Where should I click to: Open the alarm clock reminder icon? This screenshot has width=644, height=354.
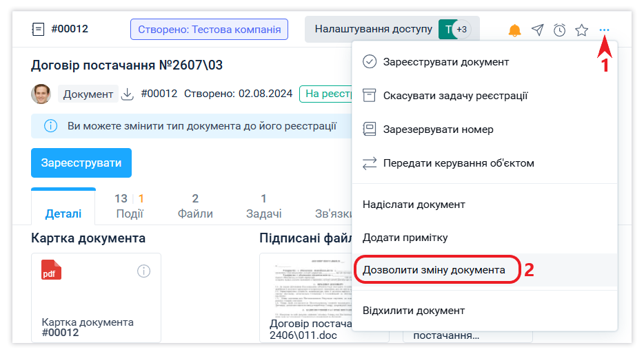(x=559, y=30)
